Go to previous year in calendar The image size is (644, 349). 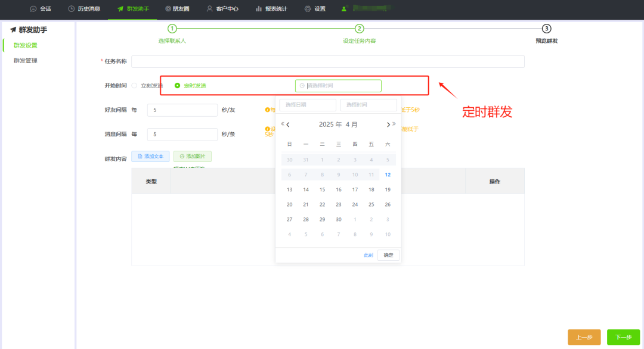tap(282, 124)
